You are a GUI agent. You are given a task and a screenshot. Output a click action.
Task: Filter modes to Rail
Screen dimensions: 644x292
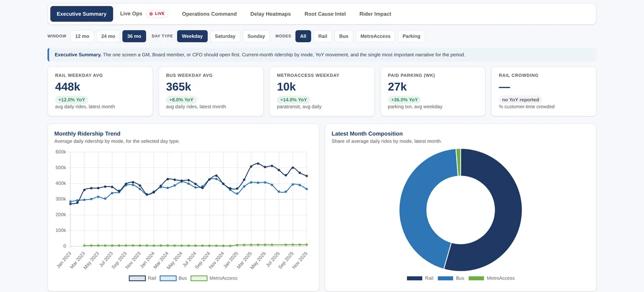pyautogui.click(x=323, y=36)
